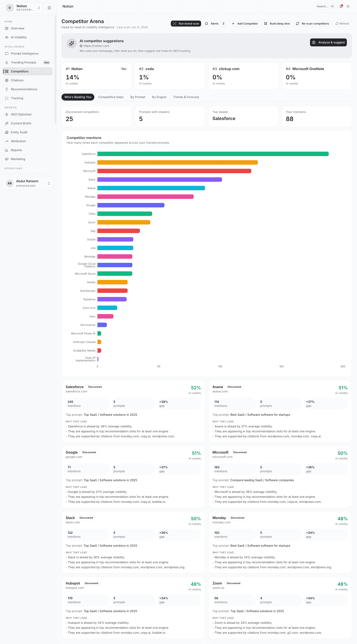Open the notifications bell
This screenshot has height=644, width=357.
pyautogui.click(x=341, y=6)
